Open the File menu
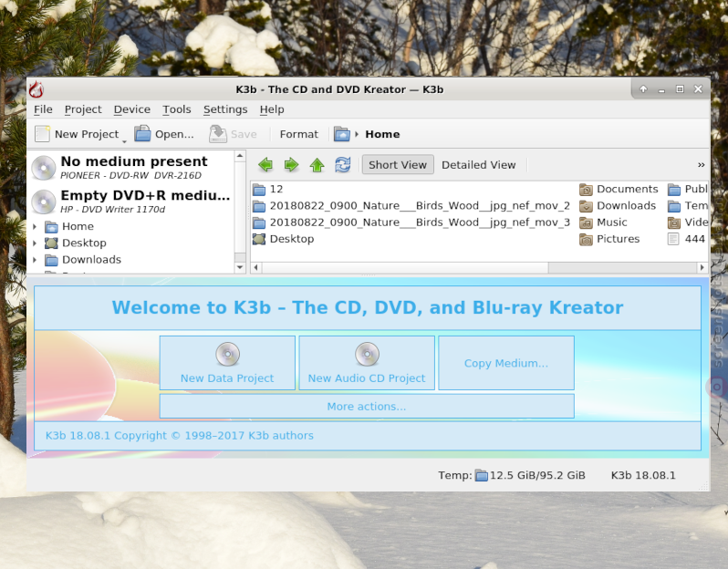This screenshot has height=569, width=728. point(43,109)
